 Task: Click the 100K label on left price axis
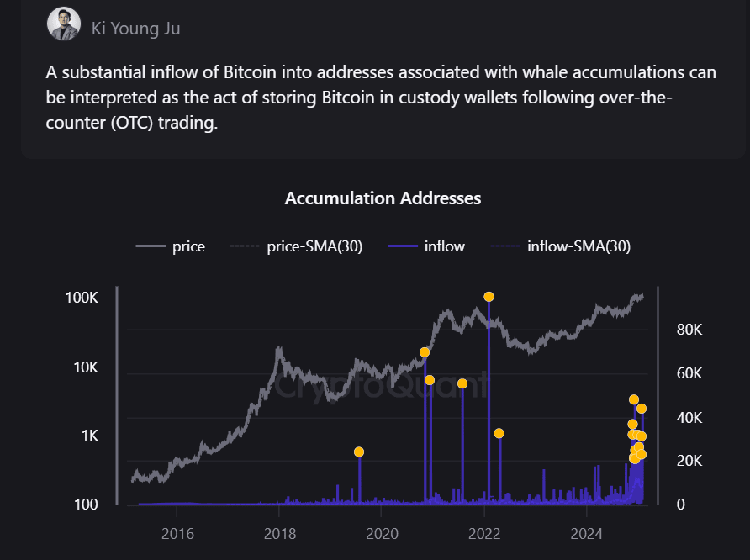[82, 298]
